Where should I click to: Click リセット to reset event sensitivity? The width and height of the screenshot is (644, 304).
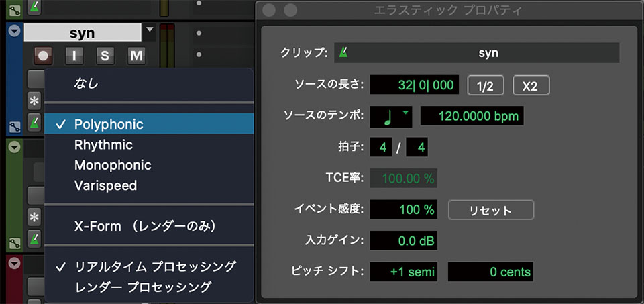click(491, 210)
